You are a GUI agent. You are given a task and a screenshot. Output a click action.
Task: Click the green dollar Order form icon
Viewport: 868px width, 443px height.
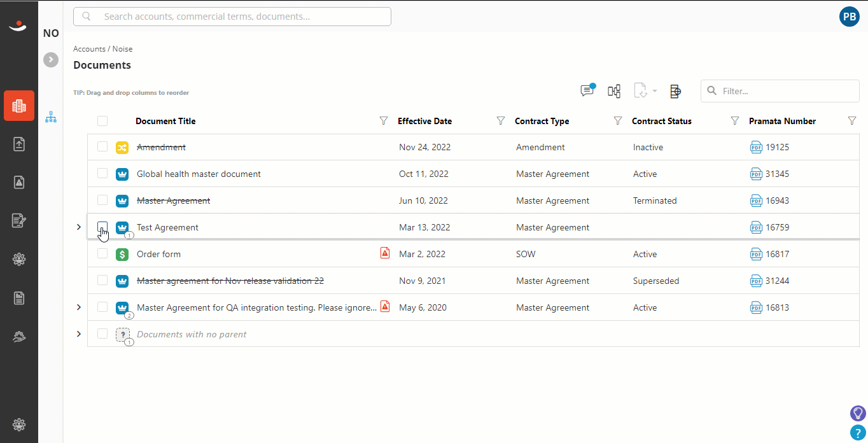click(122, 254)
